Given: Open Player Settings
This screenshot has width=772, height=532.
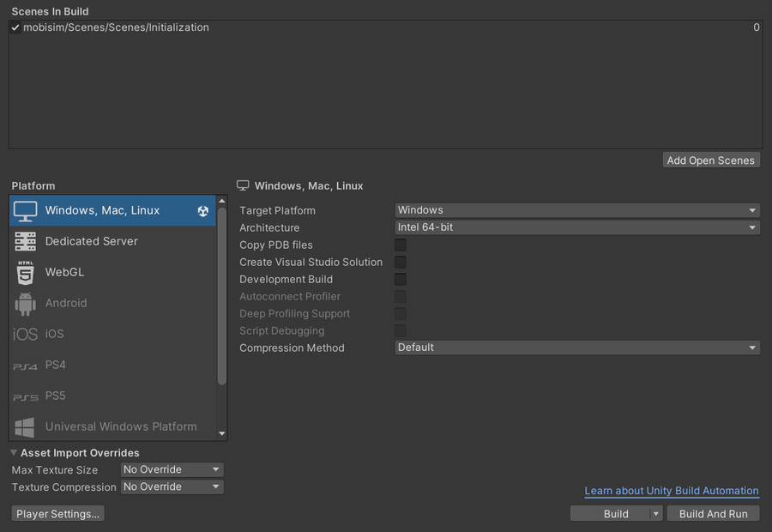Looking at the screenshot, I should point(57,514).
